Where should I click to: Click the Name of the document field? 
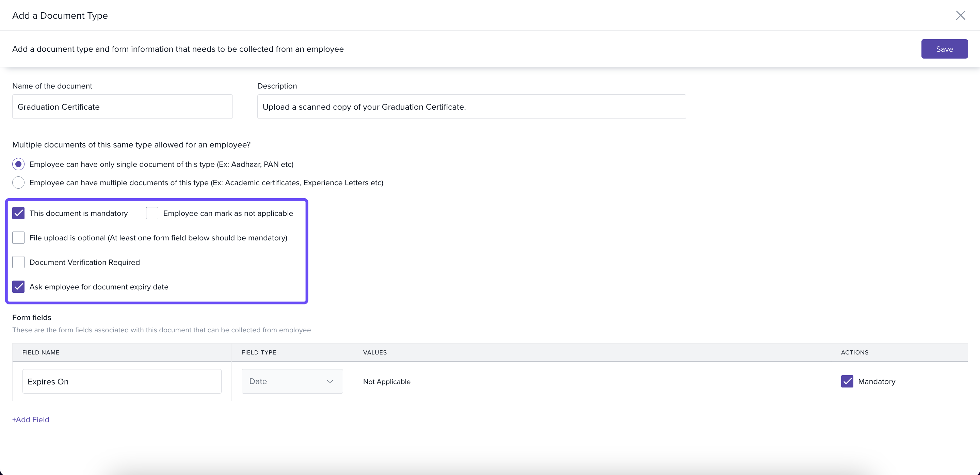(x=122, y=107)
